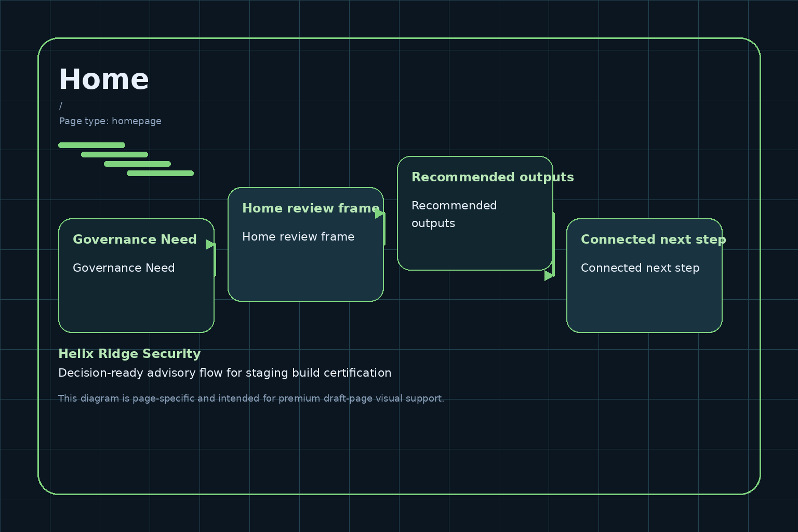Select the Connected next step card heading
This screenshot has width=798, height=532.
(653, 240)
